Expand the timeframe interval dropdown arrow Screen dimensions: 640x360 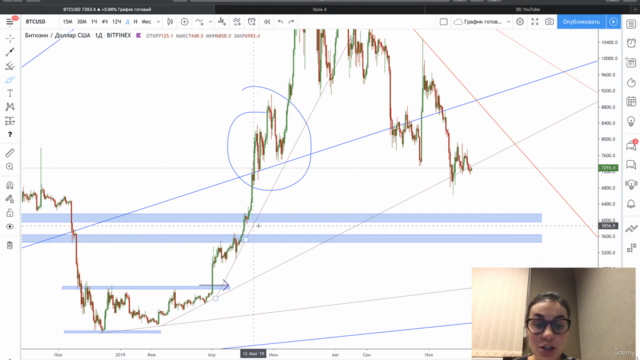click(x=158, y=22)
